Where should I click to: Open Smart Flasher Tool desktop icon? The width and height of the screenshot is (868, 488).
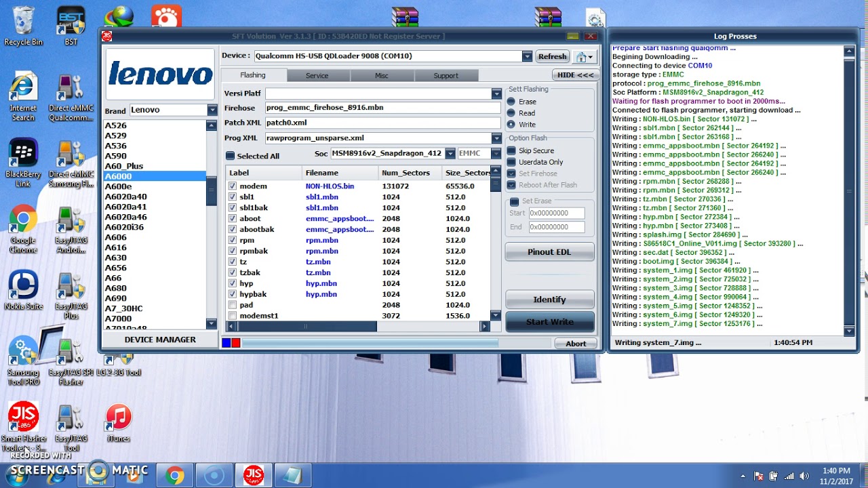23,427
